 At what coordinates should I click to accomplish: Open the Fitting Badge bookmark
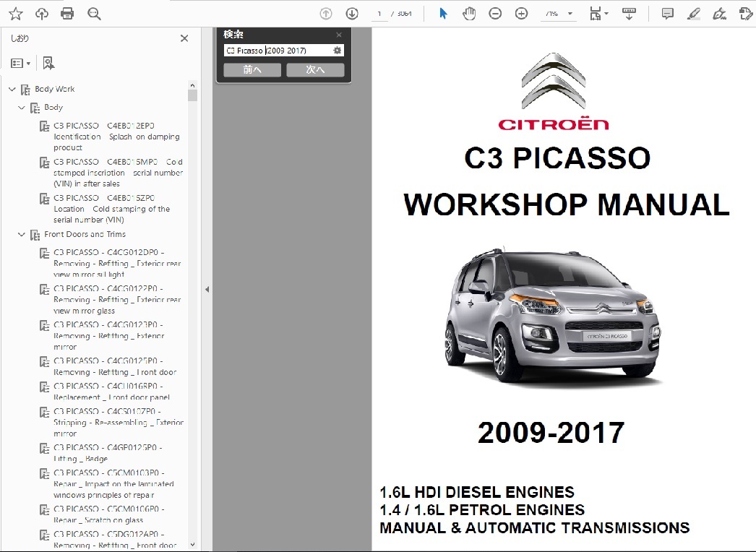click(108, 453)
